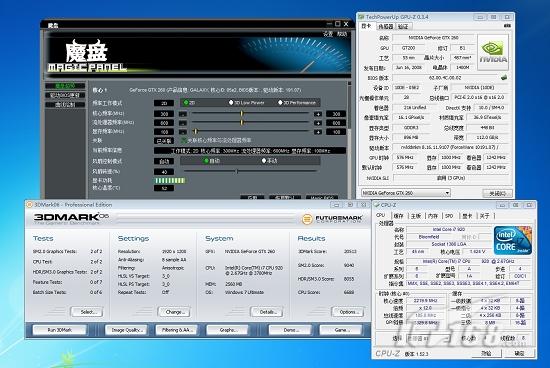550x368 pixels.
Task: Click the Game button in 3DMark06
Action: [341, 330]
